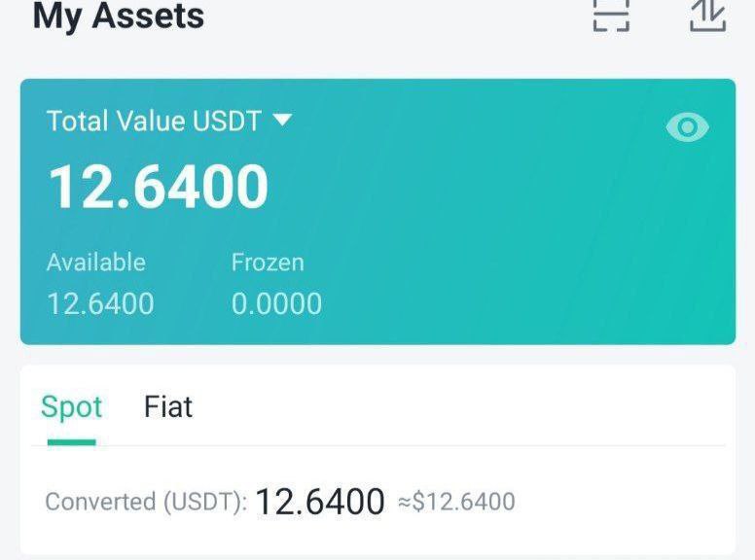Click the green underline beneath Spot

click(71, 442)
